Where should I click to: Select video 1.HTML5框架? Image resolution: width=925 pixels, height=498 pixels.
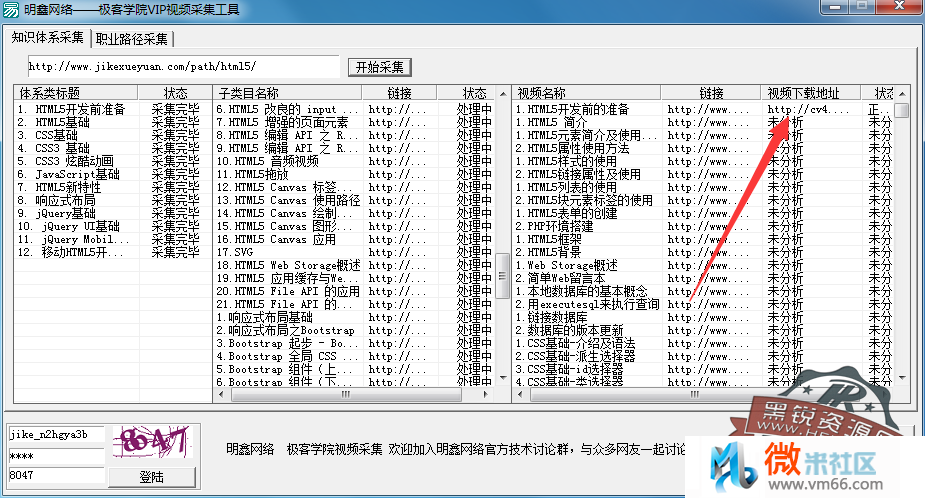click(548, 239)
